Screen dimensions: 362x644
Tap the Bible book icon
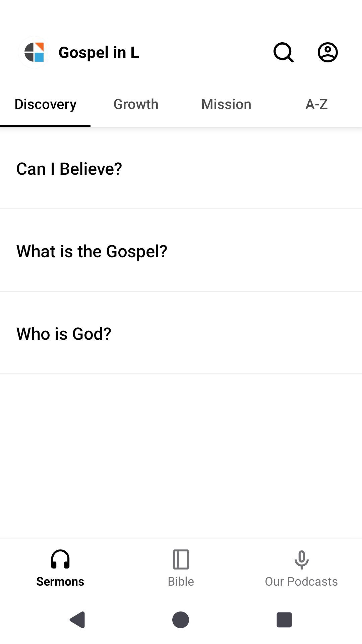click(181, 559)
